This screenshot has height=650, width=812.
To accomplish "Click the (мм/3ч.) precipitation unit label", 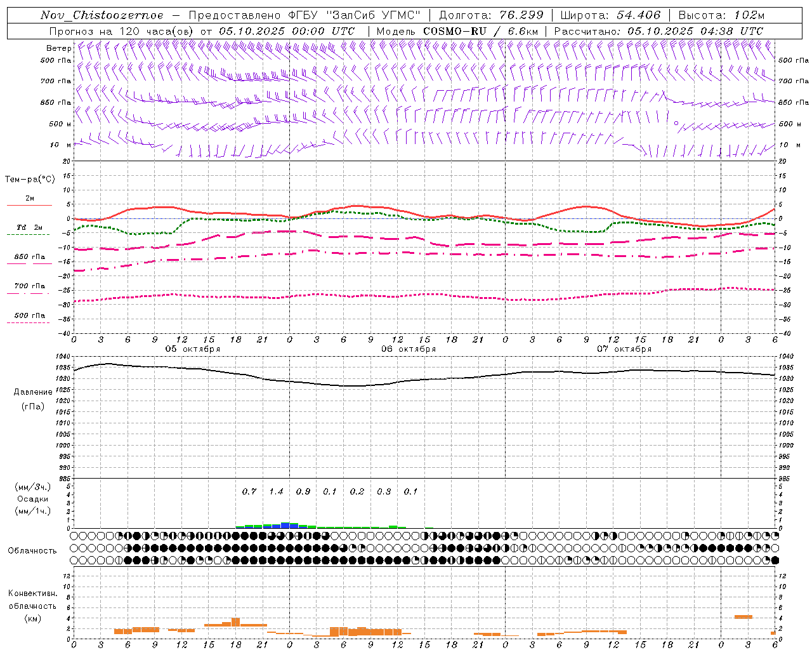I will (x=33, y=487).
